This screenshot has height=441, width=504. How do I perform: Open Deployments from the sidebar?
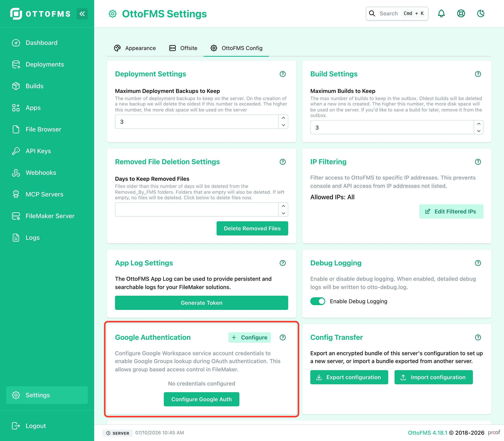pyautogui.click(x=47, y=65)
